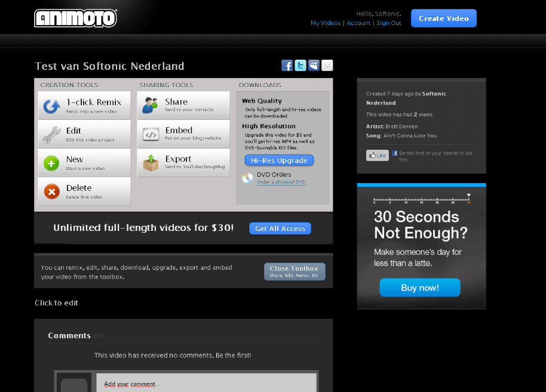
Task: Share video on MySpace icon
Action: coord(314,66)
